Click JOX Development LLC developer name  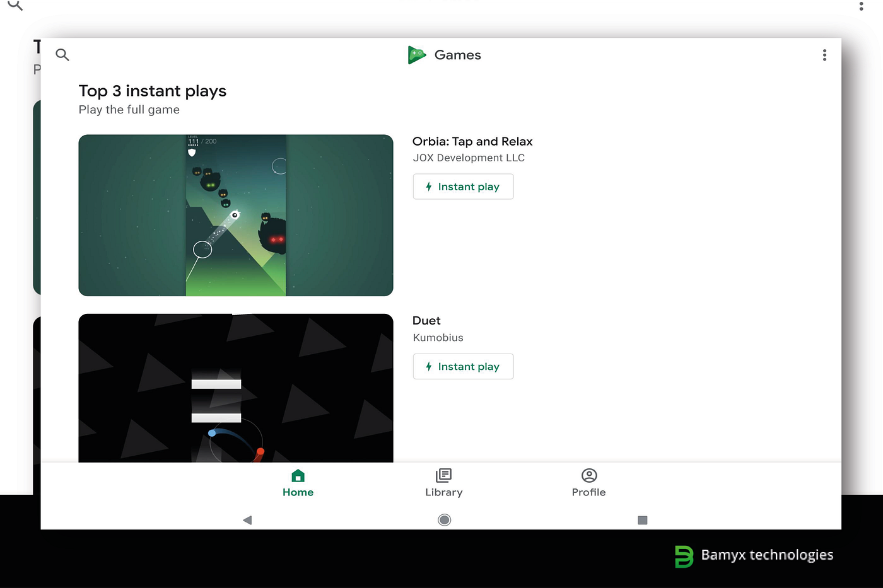tap(469, 158)
